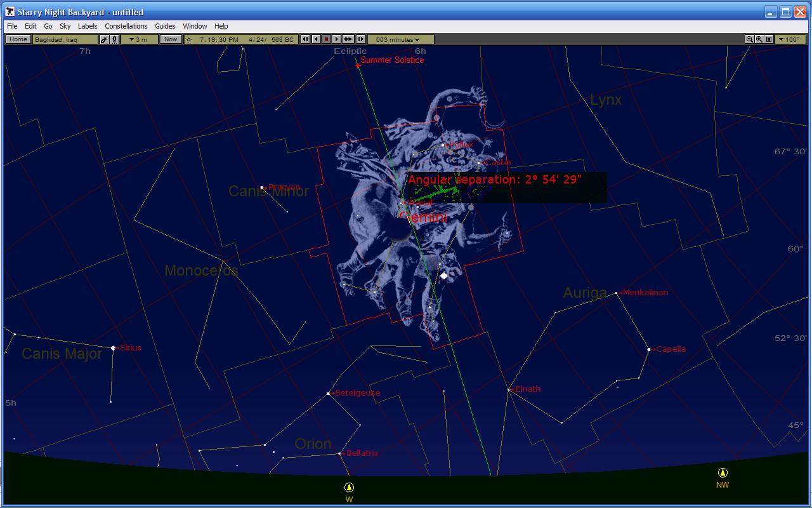Click the Starry Night app icon in title bar
Image resolution: width=812 pixels, height=508 pixels.
pos(10,12)
